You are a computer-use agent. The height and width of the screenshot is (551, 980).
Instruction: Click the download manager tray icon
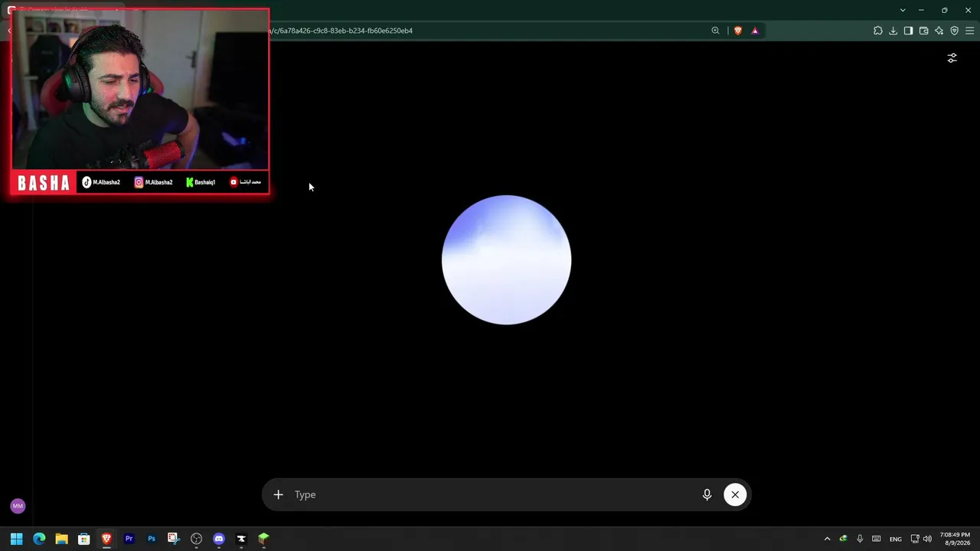pyautogui.click(x=843, y=539)
